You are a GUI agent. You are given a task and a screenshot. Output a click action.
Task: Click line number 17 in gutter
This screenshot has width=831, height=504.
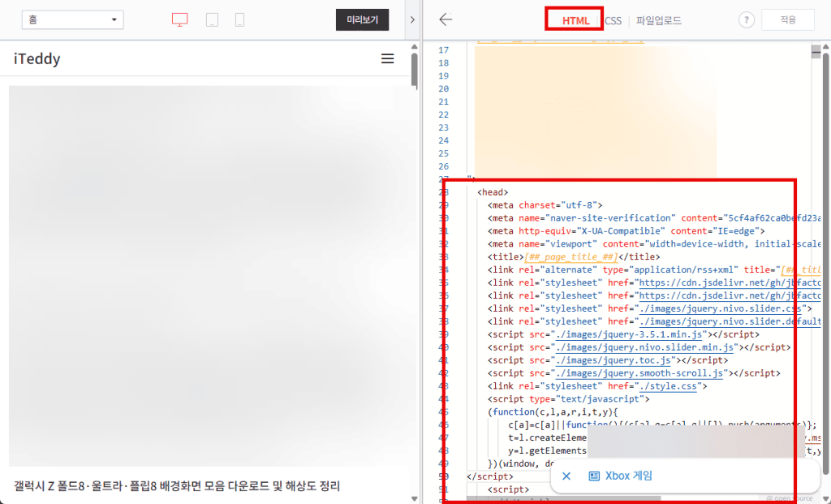444,50
